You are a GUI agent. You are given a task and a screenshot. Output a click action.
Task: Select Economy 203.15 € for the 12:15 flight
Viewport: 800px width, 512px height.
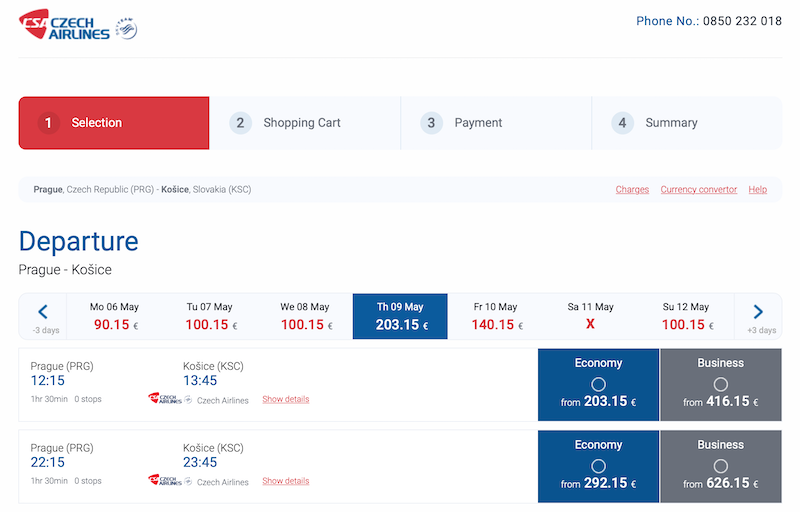tap(598, 385)
